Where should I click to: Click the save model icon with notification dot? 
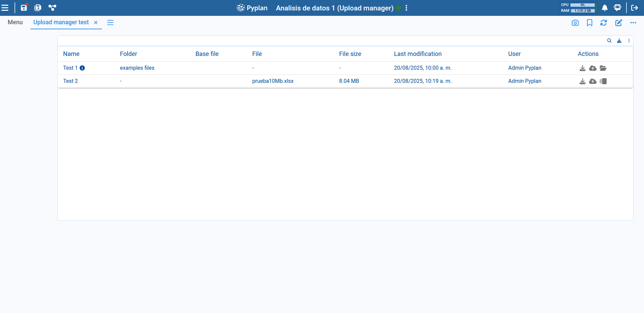click(x=24, y=7)
